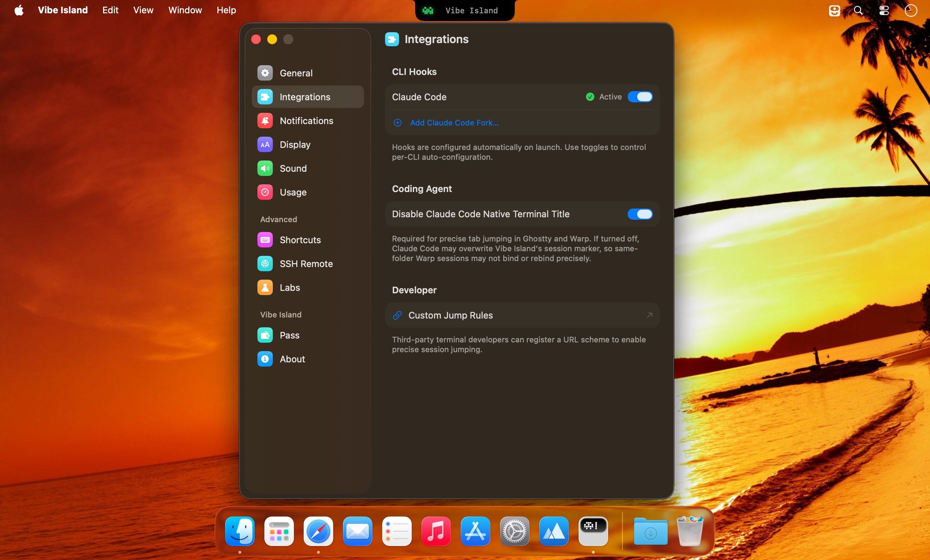The width and height of the screenshot is (930, 560).
Task: Select the Labs flask icon
Action: pos(265,287)
